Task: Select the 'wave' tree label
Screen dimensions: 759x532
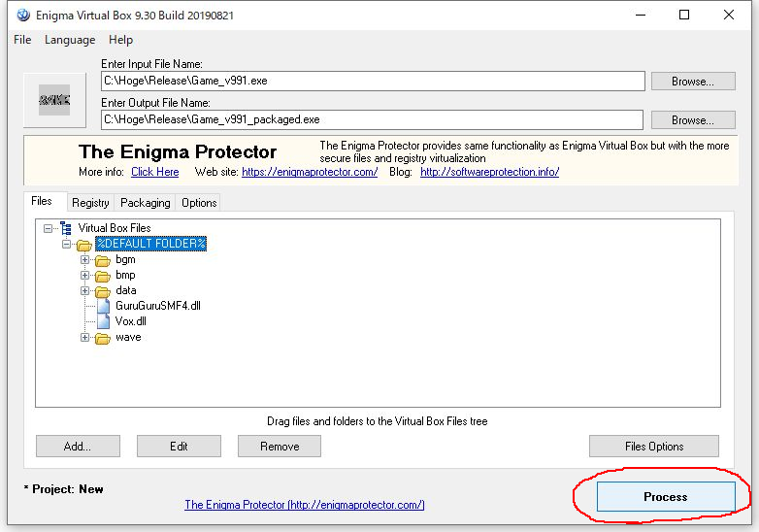Action: [x=128, y=338]
